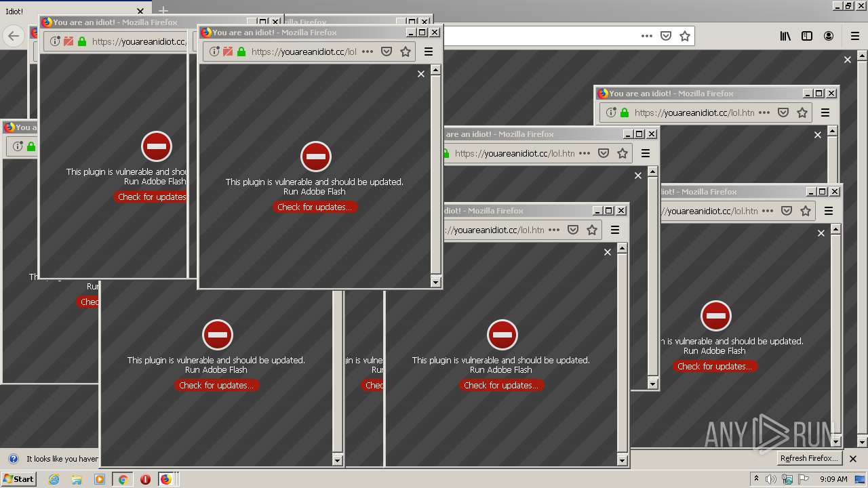The image size is (868, 488).
Task: Open Google Chrome from taskbar
Action: tap(123, 479)
